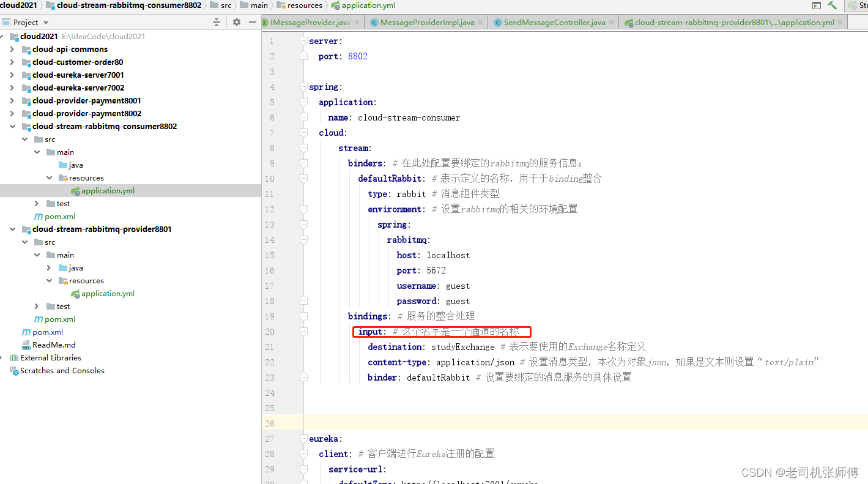The height and width of the screenshot is (484, 868).
Task: Fold the application block at line 5
Action: 303,102
